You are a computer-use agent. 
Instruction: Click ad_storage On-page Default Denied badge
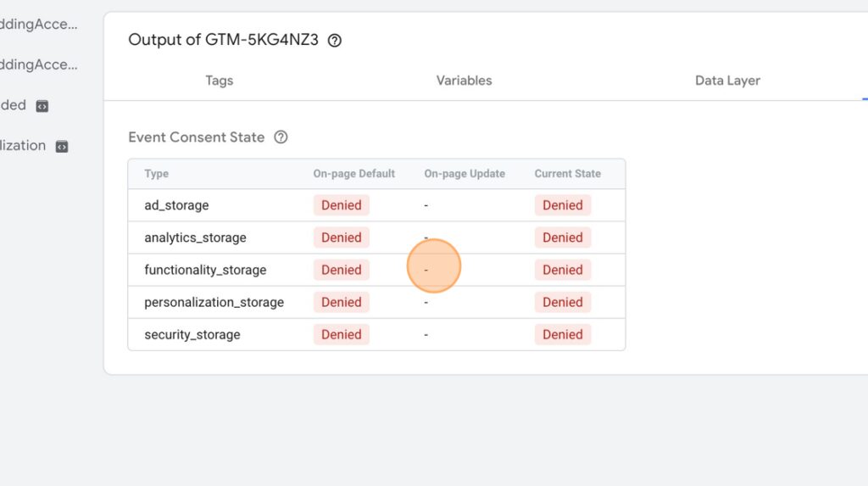[x=341, y=205]
